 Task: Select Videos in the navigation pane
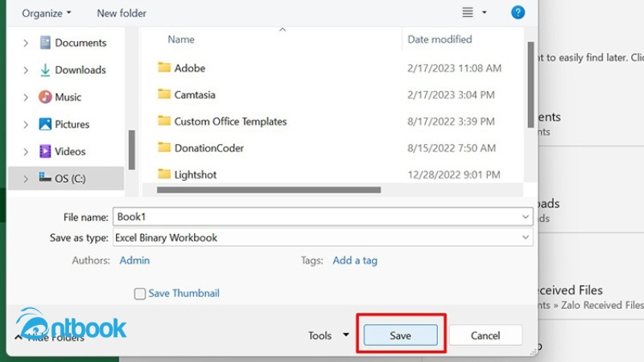point(70,151)
